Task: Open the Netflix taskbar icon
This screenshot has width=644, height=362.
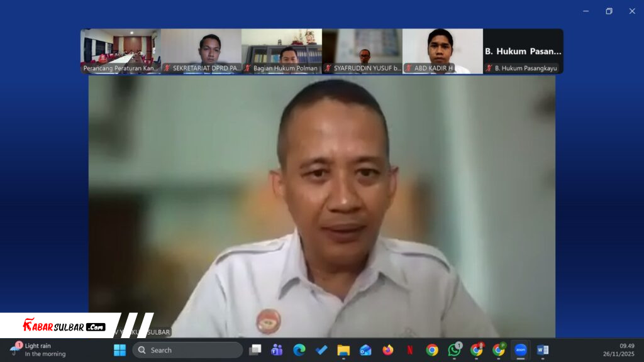Action: [x=409, y=350]
